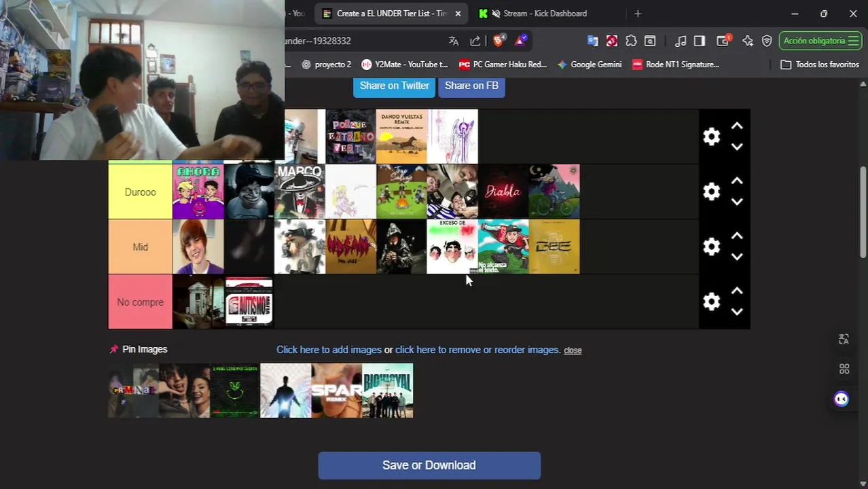Click the floating purple mascot chat icon

point(842,399)
